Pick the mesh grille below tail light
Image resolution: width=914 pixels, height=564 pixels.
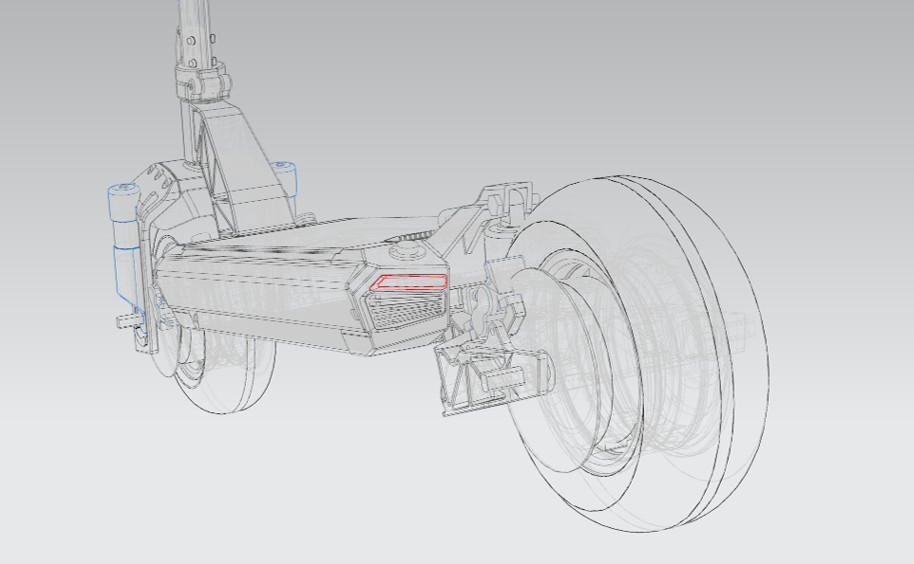407,309
